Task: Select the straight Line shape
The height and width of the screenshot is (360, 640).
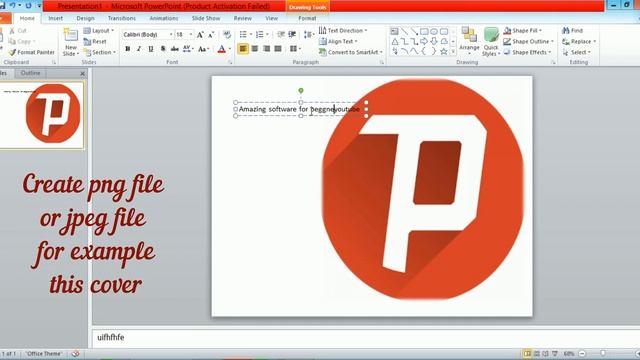Action: [404, 31]
